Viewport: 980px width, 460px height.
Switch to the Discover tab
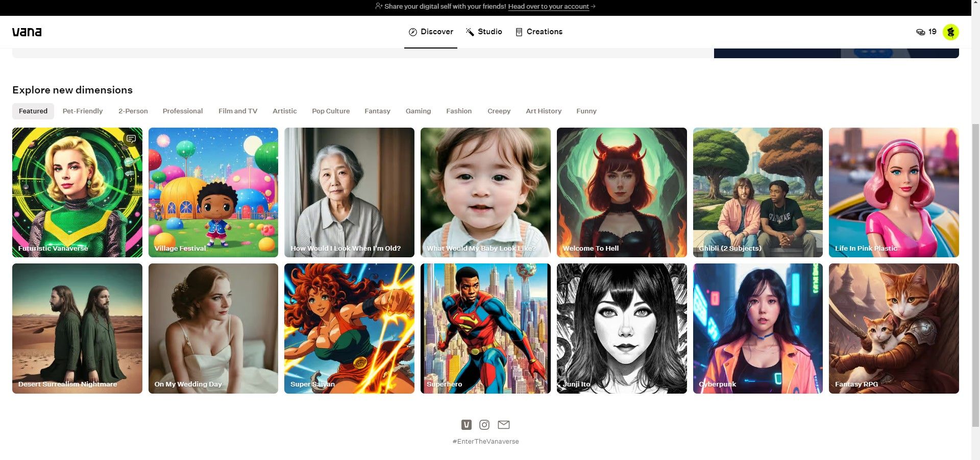[x=431, y=32]
